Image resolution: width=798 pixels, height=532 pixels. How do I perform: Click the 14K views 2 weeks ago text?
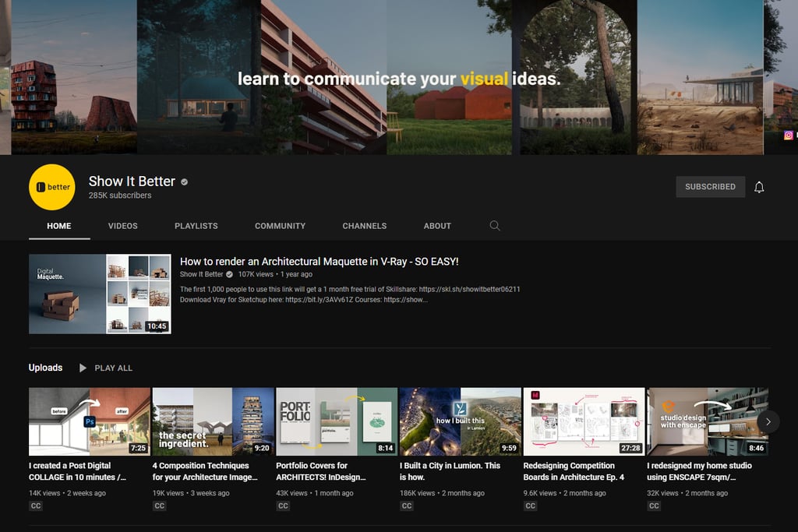click(x=67, y=493)
